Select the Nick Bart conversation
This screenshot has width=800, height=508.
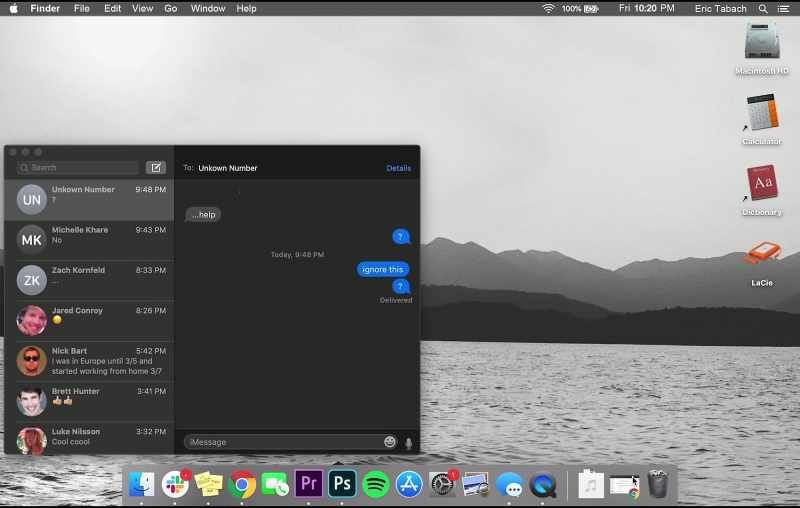point(89,361)
